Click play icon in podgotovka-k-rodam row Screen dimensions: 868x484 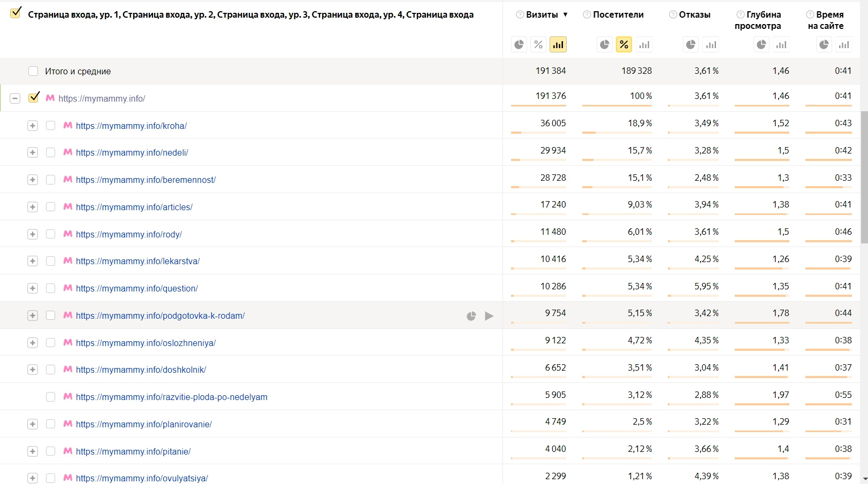(x=489, y=316)
